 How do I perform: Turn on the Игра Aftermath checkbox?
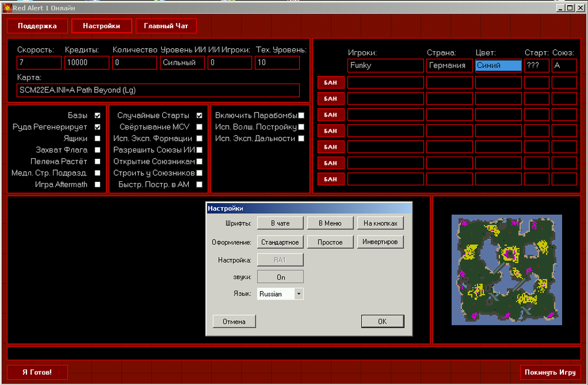[98, 184]
